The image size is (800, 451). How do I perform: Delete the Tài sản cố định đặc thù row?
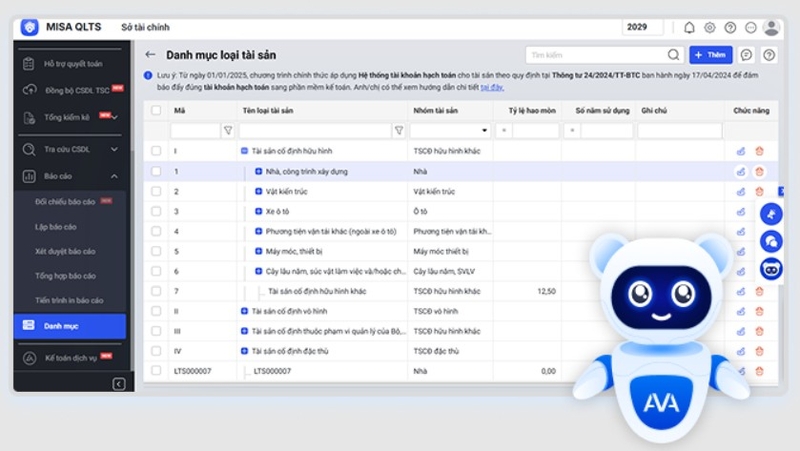tap(759, 351)
